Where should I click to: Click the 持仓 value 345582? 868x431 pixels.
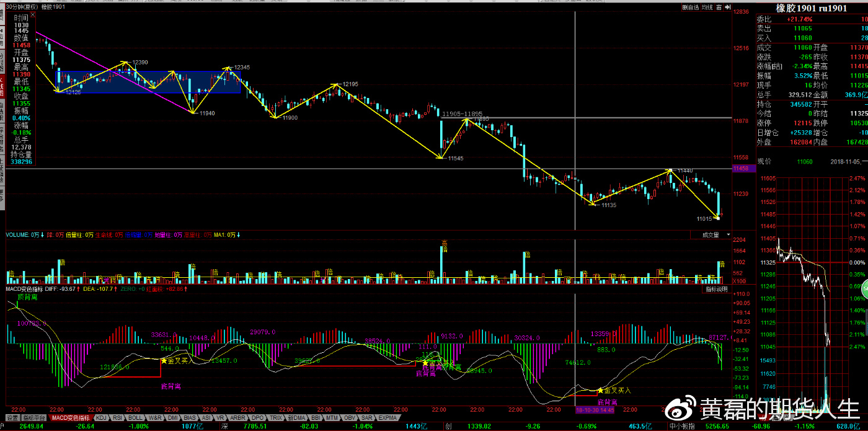click(800, 104)
